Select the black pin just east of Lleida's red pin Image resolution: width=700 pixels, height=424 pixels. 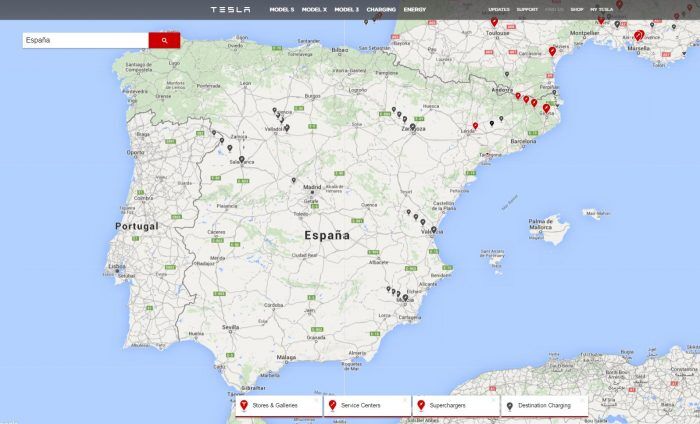[x=492, y=123]
